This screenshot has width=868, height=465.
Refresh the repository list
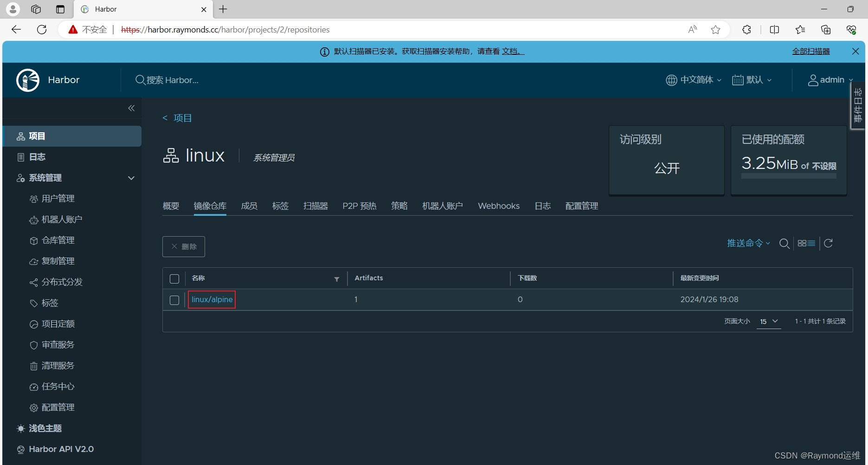[x=829, y=243]
